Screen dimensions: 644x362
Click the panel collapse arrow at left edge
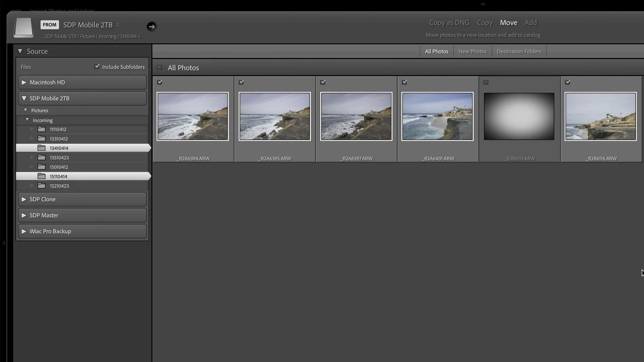(4, 243)
